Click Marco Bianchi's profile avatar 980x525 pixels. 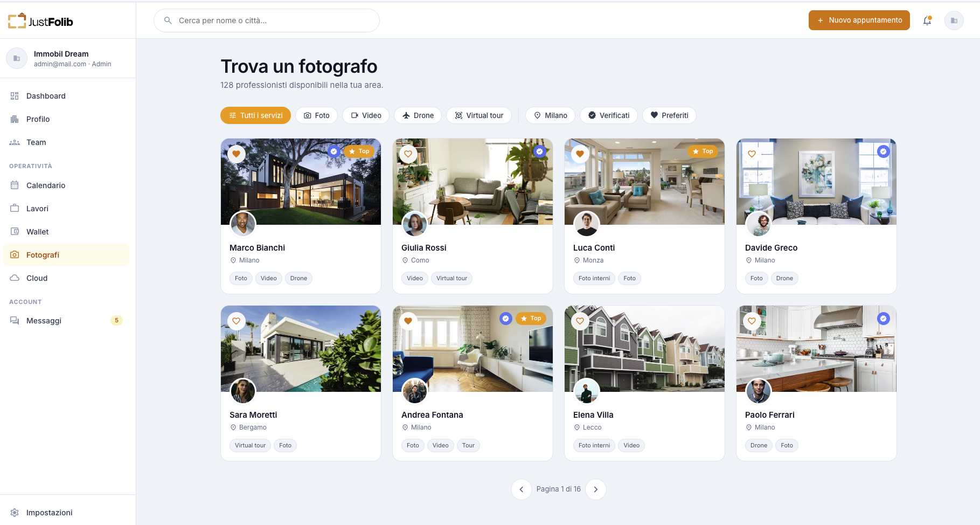[x=243, y=224]
